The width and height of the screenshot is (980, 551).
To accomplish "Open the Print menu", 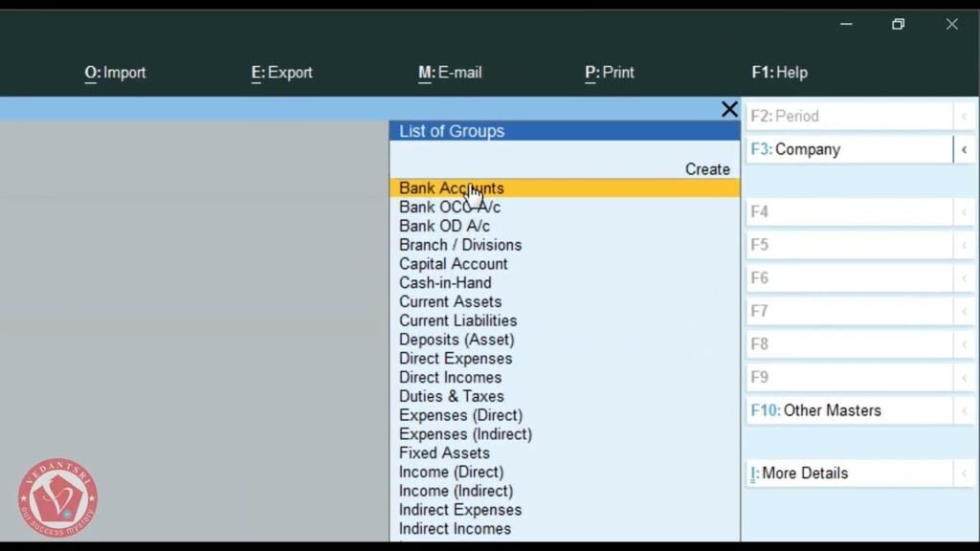I will pyautogui.click(x=609, y=72).
